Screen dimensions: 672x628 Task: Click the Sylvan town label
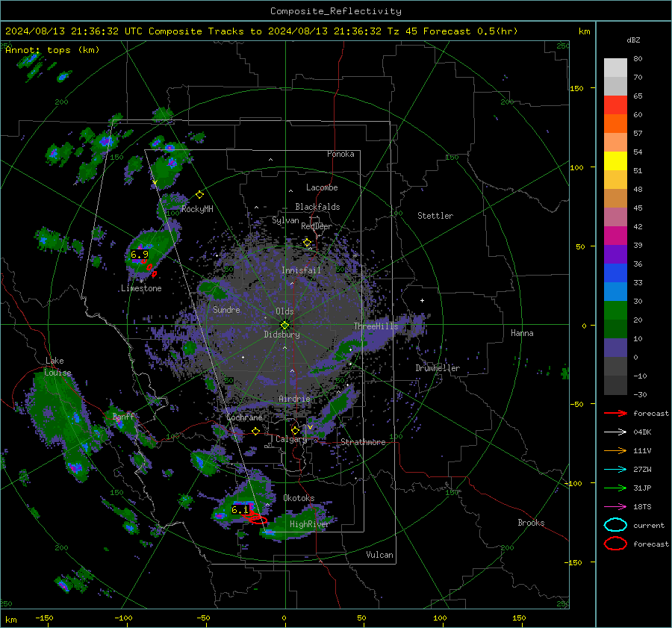click(285, 220)
